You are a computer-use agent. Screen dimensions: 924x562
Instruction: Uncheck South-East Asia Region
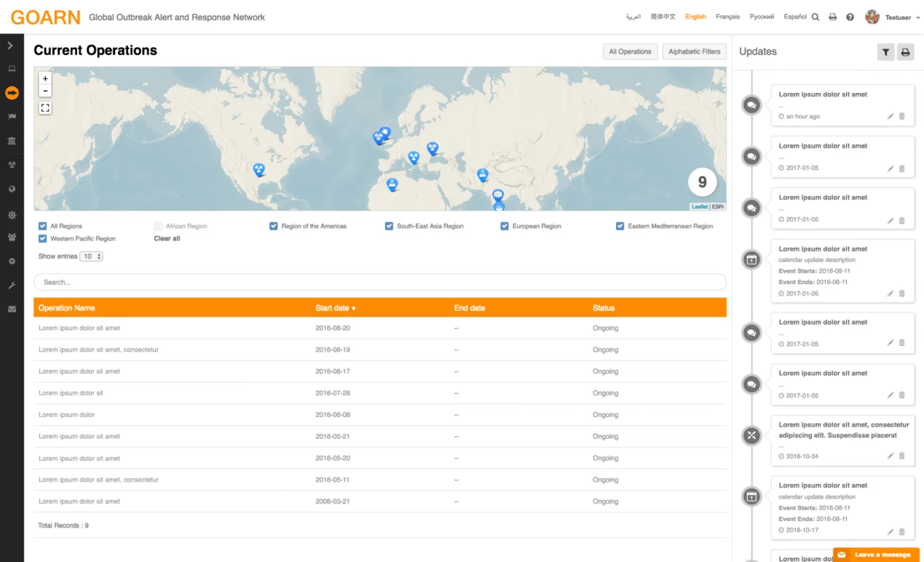tap(389, 226)
